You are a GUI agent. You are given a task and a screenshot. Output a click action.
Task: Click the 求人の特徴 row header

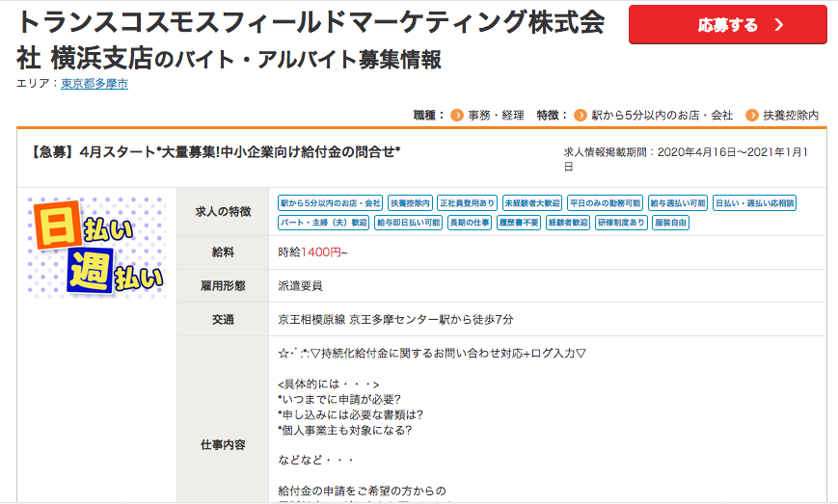tap(223, 211)
